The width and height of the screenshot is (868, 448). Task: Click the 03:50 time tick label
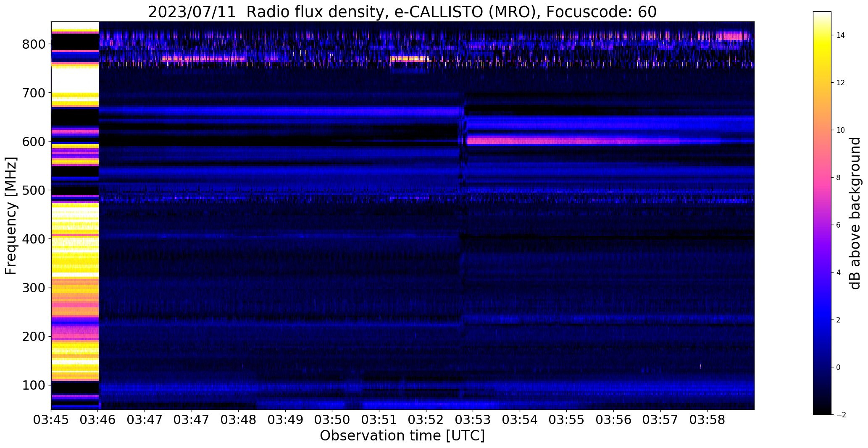[x=332, y=420]
